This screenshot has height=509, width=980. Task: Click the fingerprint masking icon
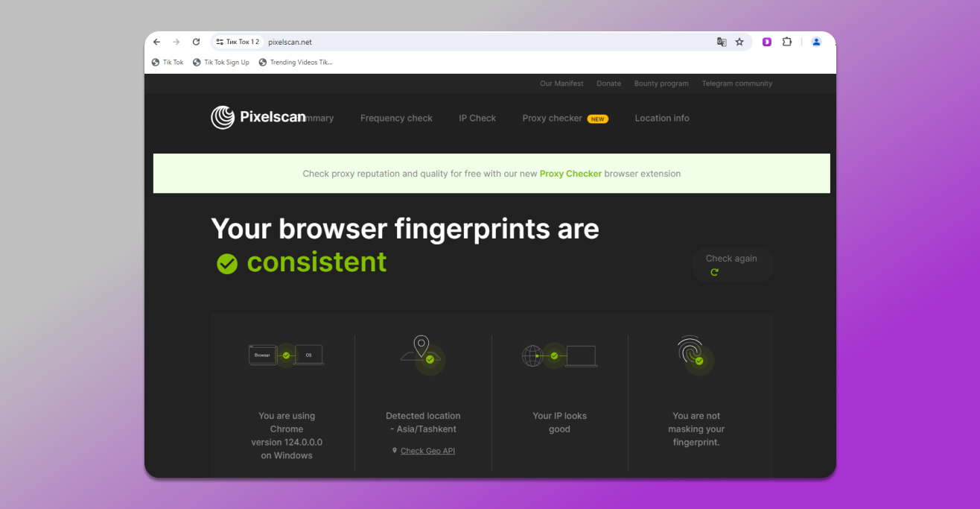pos(694,355)
